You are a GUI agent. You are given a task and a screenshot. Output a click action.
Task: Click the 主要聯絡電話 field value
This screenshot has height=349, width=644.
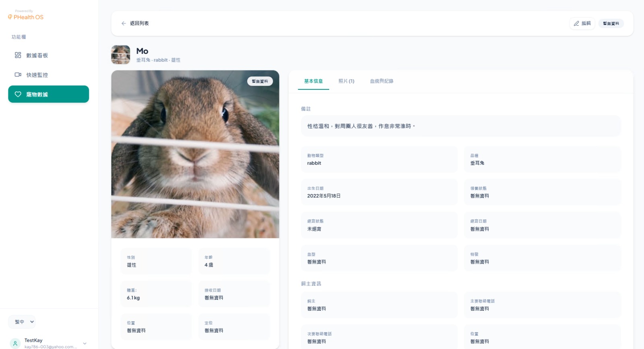(480, 309)
